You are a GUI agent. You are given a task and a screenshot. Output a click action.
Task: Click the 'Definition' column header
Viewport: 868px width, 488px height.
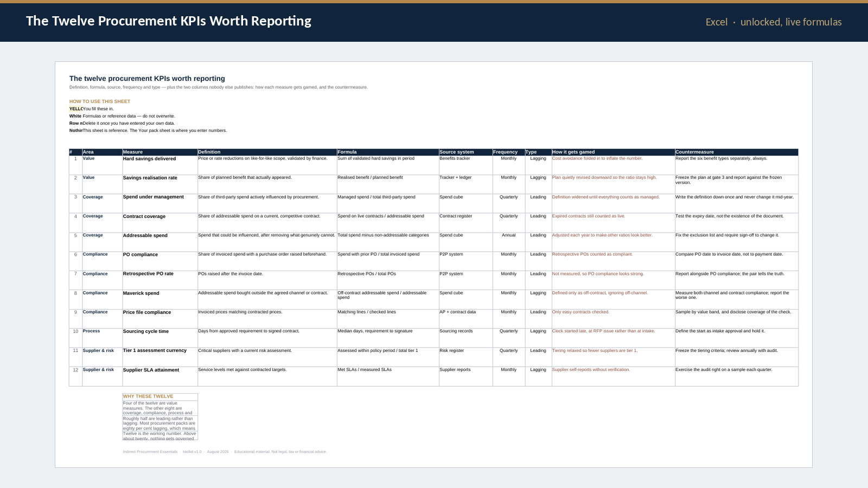click(267, 152)
